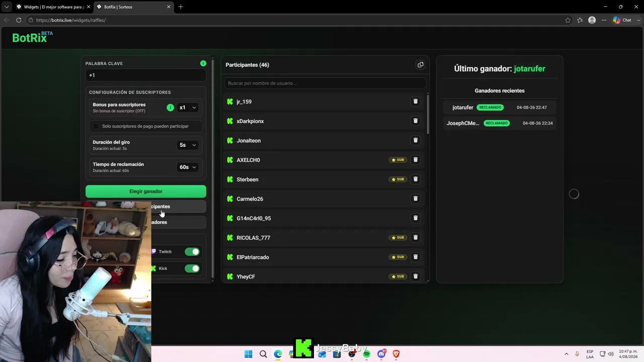Click participant name Jonalteon

pyautogui.click(x=249, y=141)
